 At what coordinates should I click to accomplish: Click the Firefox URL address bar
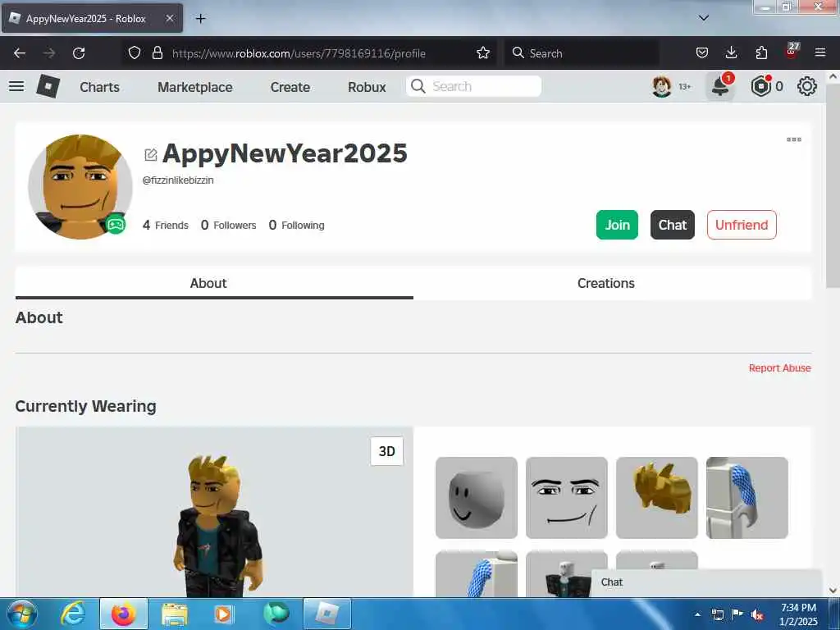click(x=309, y=53)
